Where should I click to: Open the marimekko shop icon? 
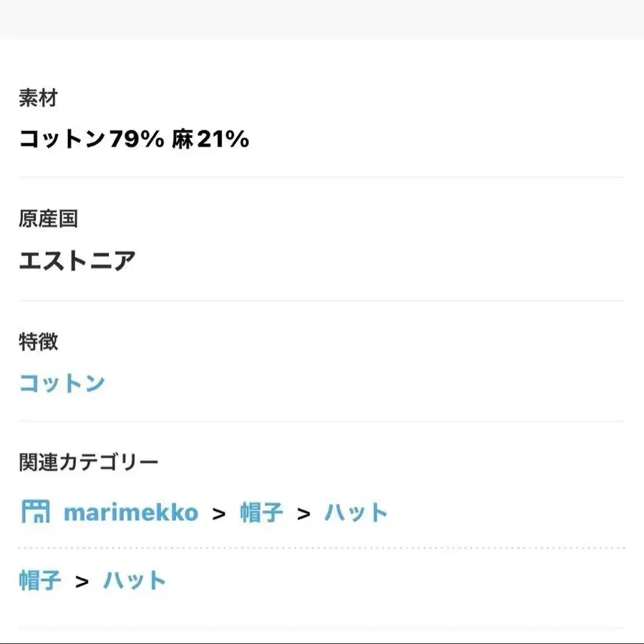35,512
